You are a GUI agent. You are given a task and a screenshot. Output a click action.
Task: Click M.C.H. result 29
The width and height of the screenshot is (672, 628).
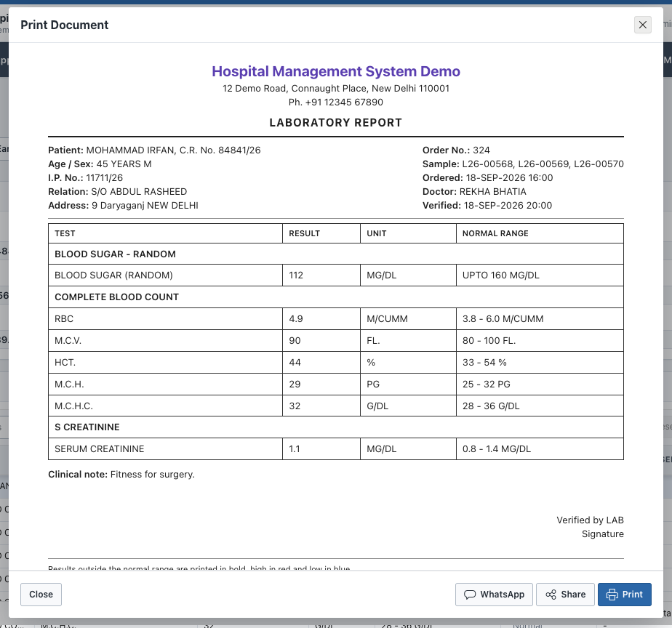coord(321,385)
